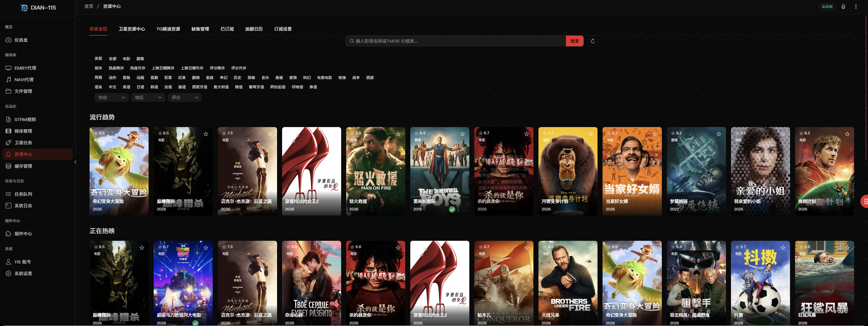Toggle the star on 挽救计划 card

click(847, 134)
